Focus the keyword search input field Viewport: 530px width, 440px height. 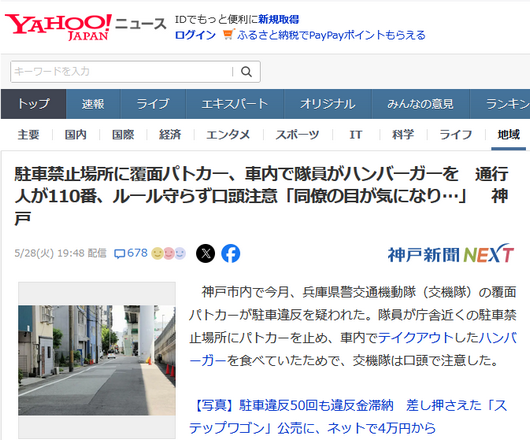[x=121, y=72]
